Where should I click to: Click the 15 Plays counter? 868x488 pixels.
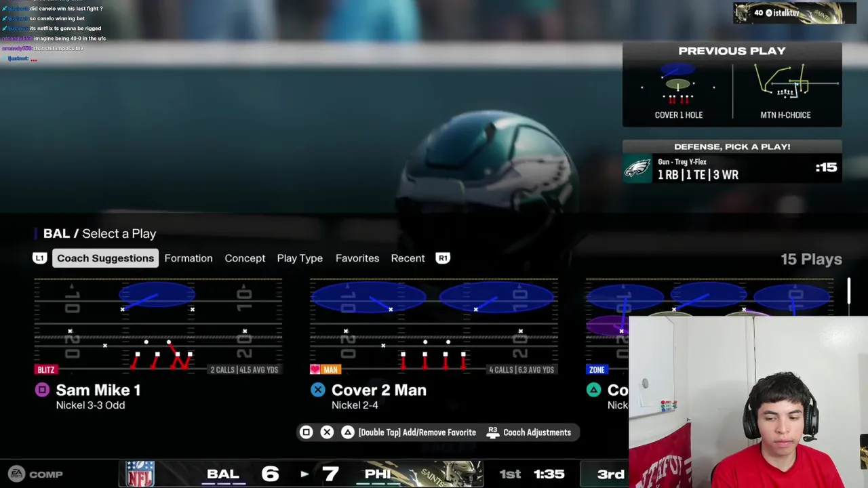(x=811, y=259)
